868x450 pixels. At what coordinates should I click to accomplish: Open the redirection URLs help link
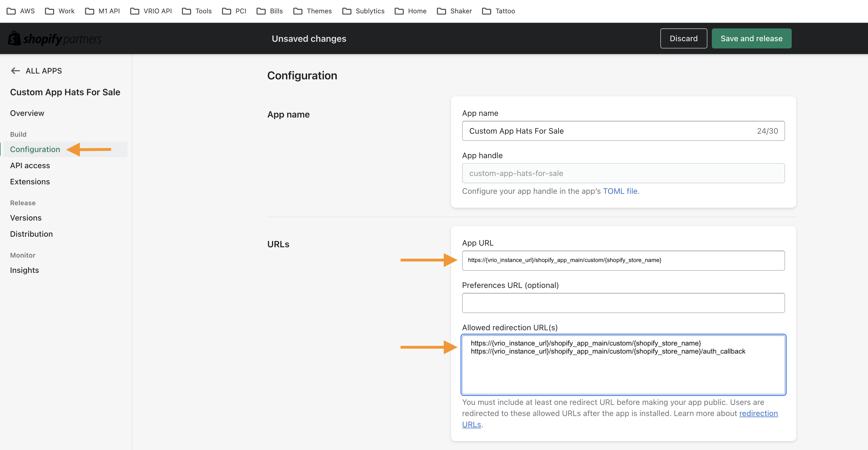click(759, 413)
